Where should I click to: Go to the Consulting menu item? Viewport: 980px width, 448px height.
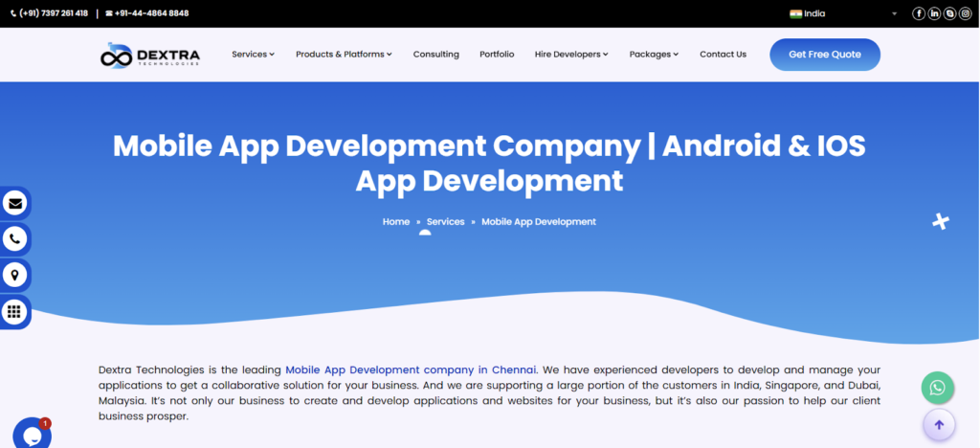tap(435, 55)
